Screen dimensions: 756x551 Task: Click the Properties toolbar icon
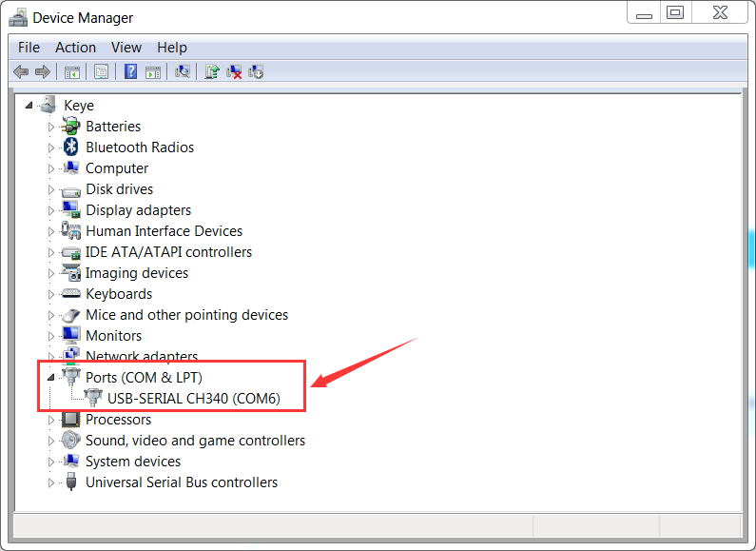101,71
